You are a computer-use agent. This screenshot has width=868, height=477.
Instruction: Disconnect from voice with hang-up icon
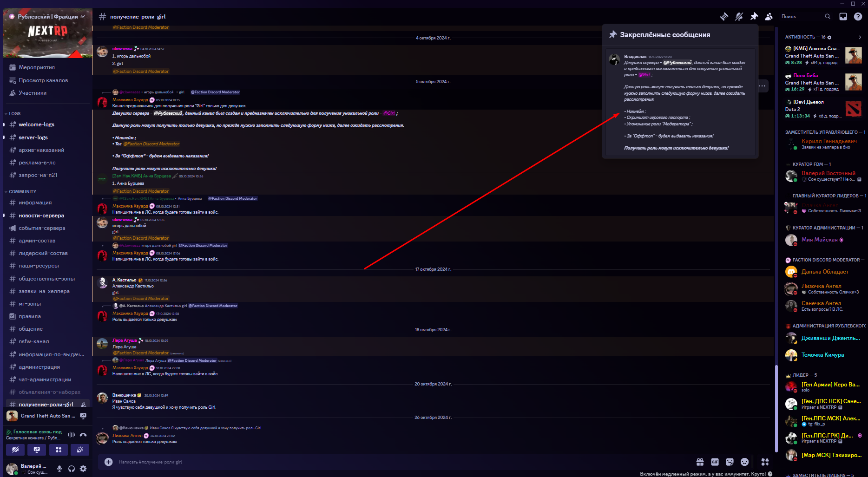(x=83, y=435)
